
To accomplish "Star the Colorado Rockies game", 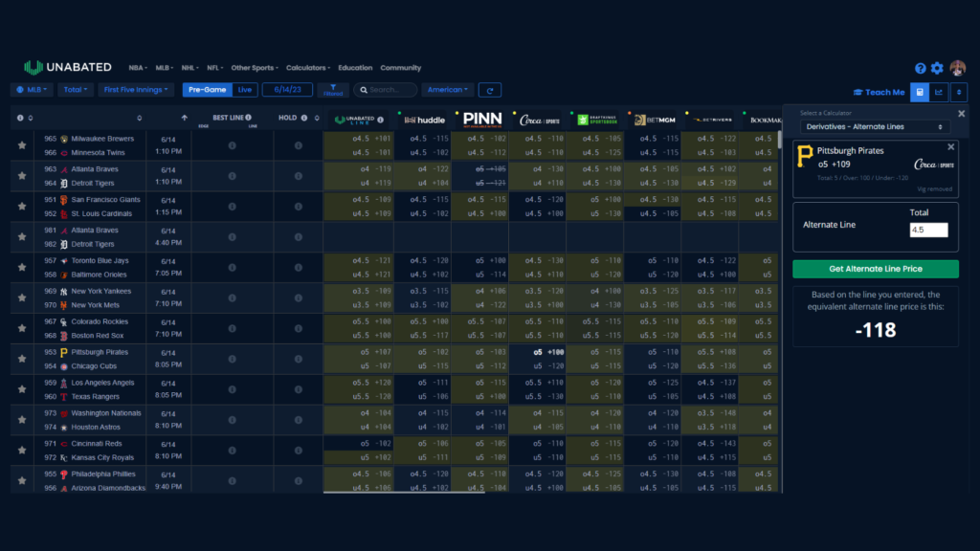I will point(22,329).
